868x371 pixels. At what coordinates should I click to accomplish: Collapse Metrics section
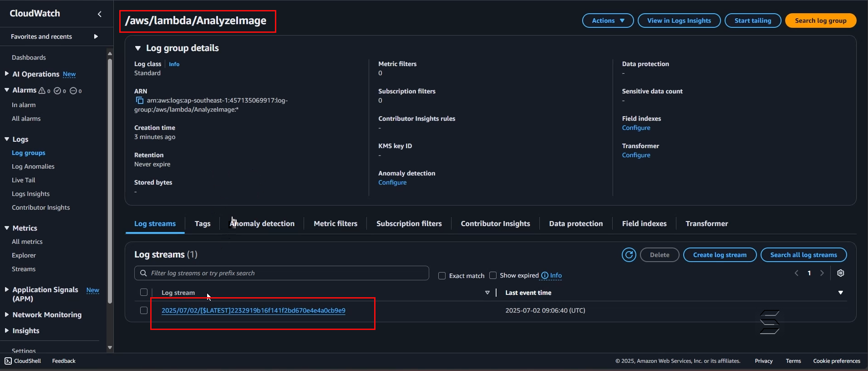7,228
